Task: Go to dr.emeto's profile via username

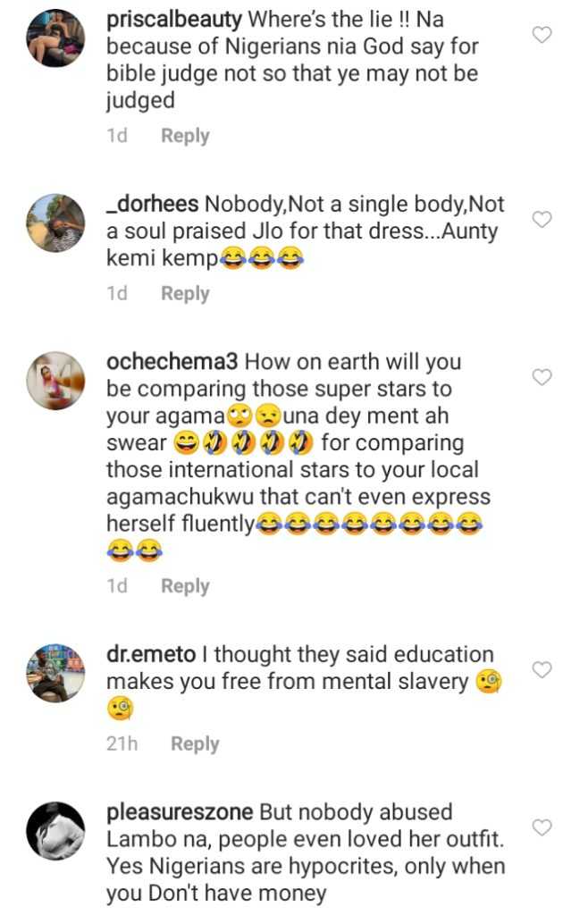Action: pyautogui.click(x=151, y=655)
